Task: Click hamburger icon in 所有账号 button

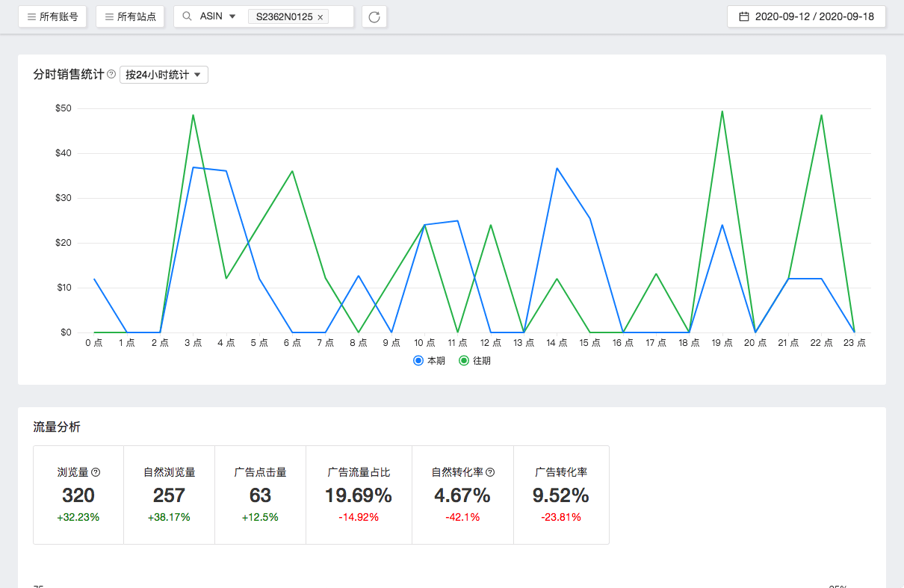Action: pos(31,16)
